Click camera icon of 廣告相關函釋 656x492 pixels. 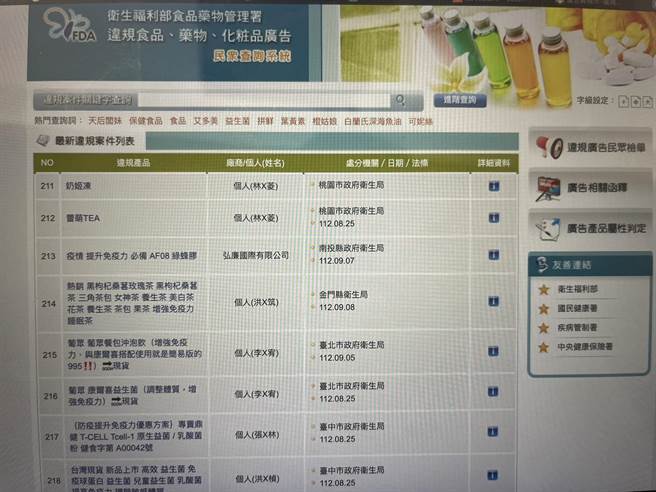tap(548, 188)
